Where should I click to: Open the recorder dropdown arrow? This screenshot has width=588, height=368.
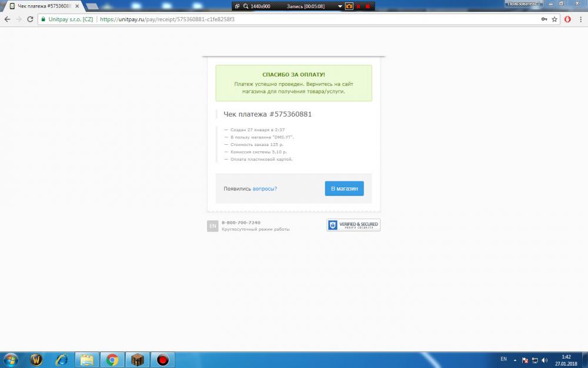tap(339, 6)
